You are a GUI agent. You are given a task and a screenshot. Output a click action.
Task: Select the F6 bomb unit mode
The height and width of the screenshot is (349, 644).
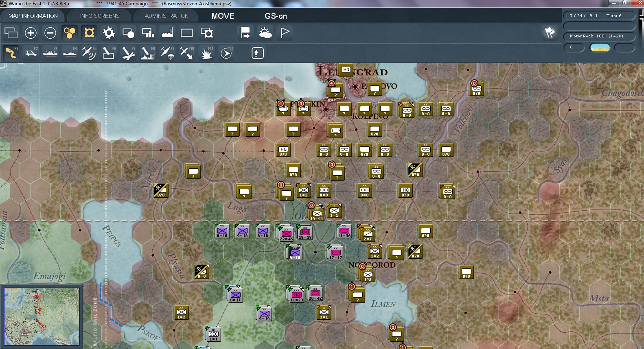pos(109,53)
